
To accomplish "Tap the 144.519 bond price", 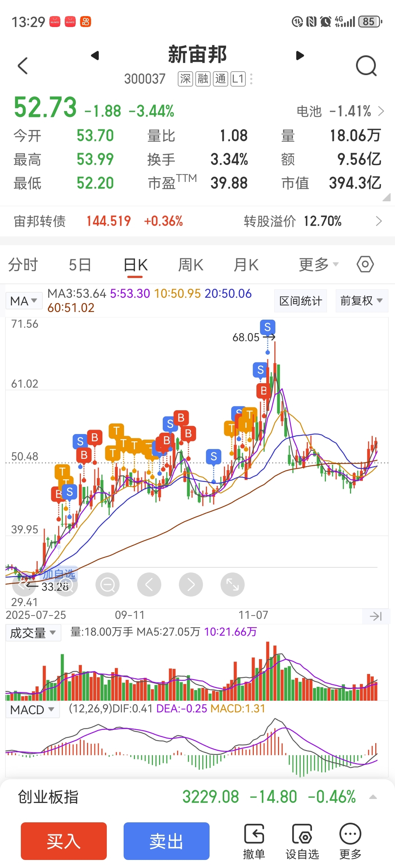I will [109, 221].
